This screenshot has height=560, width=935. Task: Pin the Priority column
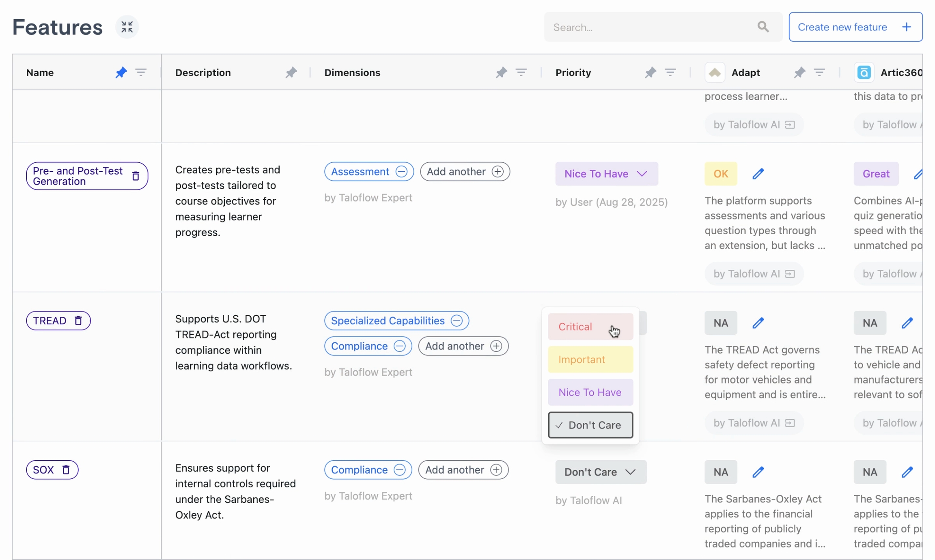[650, 73]
